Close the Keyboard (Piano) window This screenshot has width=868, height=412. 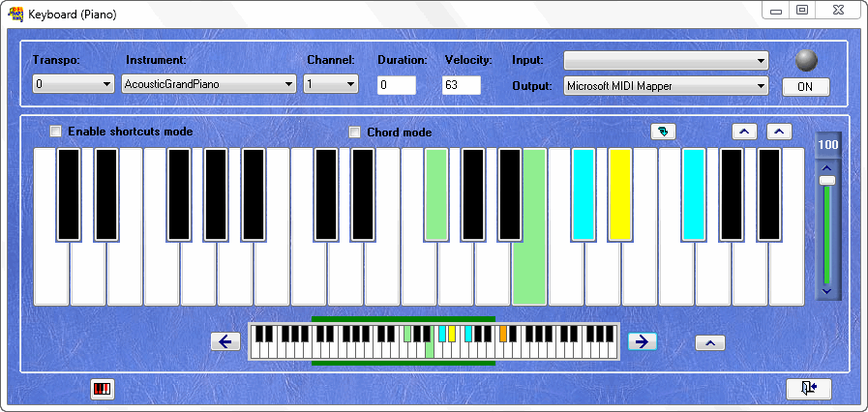pyautogui.click(x=838, y=10)
